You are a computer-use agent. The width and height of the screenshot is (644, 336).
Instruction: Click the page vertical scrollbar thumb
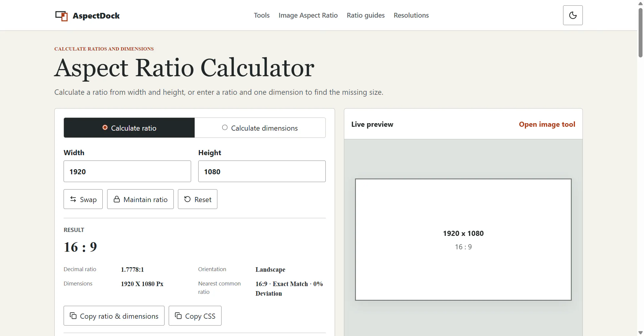coord(640,32)
